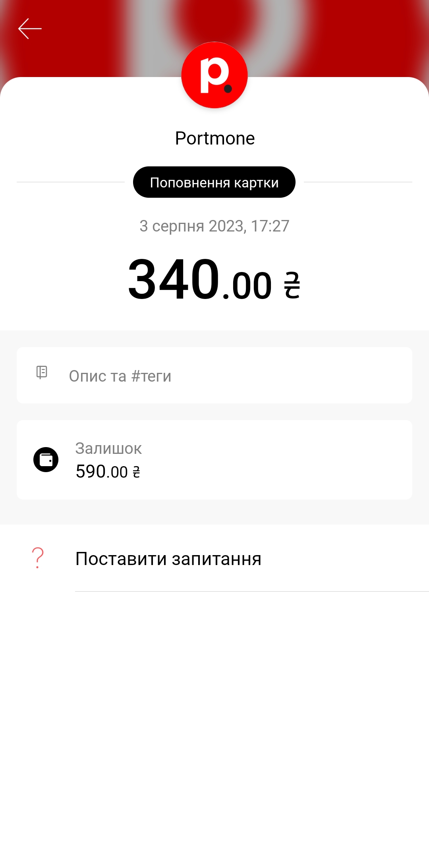
Task: Tap the "Залишок" label
Action: [x=108, y=448]
